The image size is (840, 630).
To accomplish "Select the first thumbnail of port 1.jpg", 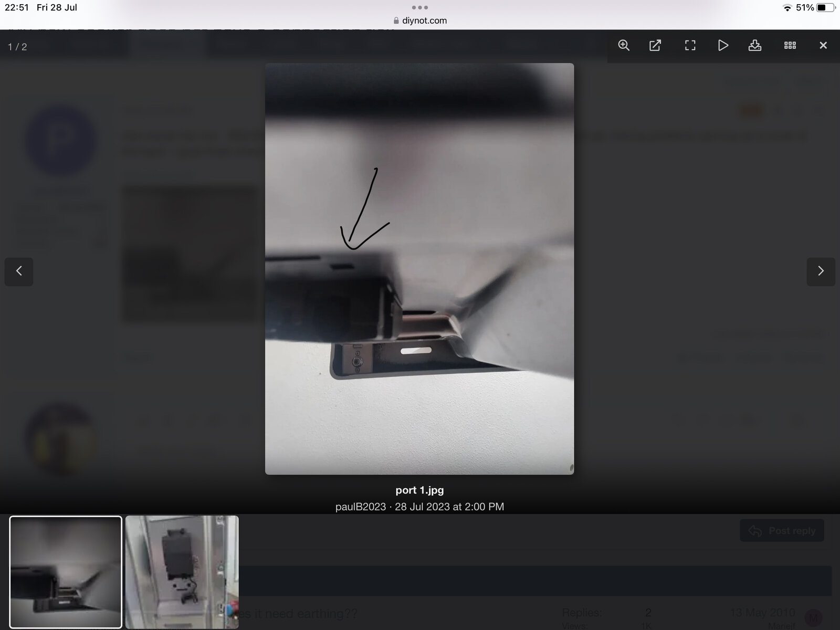I will (x=66, y=572).
